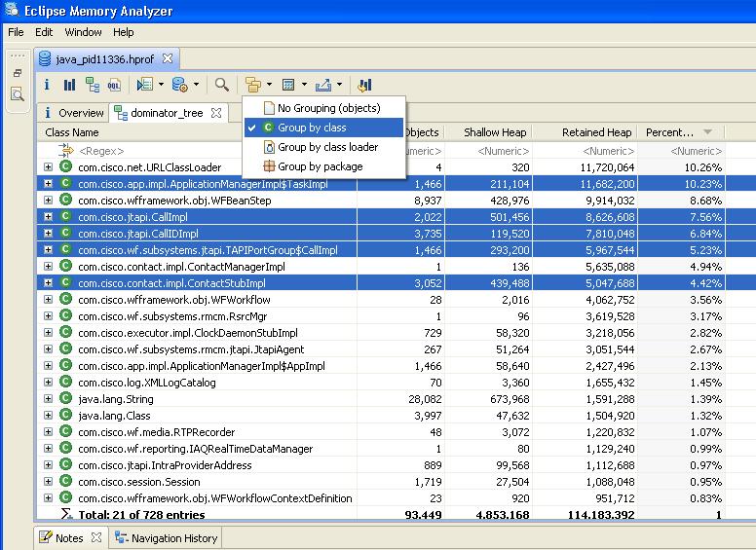Viewport: 756px width, 550px height.
Task: Expand the com.cisco.net.URLClassLoader row
Action: pos(48,167)
